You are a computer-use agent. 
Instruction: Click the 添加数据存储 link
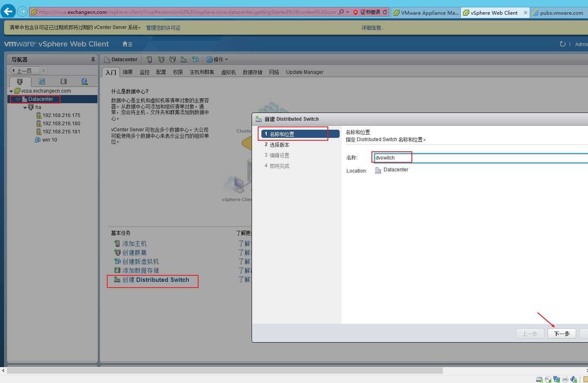(x=141, y=270)
